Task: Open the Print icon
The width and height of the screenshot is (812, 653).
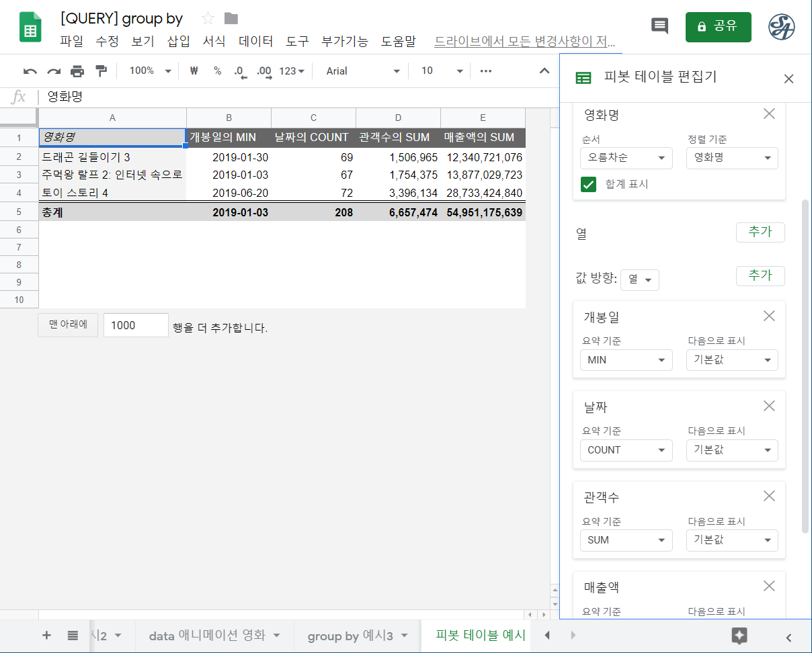Action: point(77,71)
